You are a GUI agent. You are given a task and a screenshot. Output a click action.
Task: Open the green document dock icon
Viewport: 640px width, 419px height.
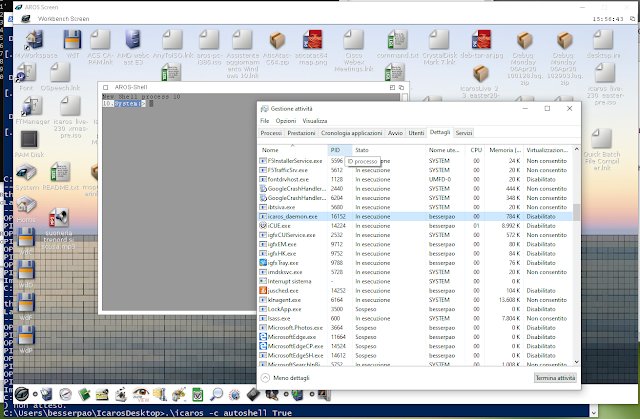pos(198,394)
